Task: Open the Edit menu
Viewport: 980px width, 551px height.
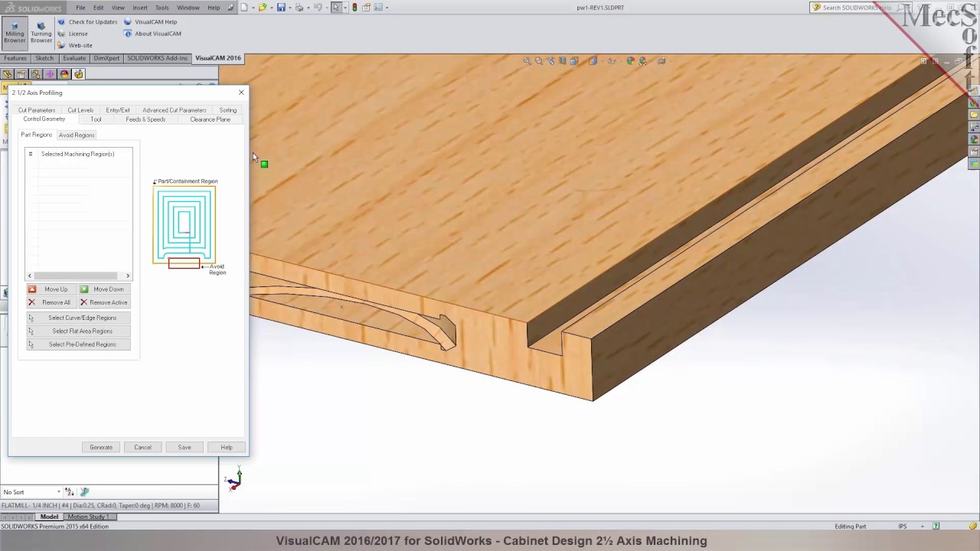Action: point(98,8)
